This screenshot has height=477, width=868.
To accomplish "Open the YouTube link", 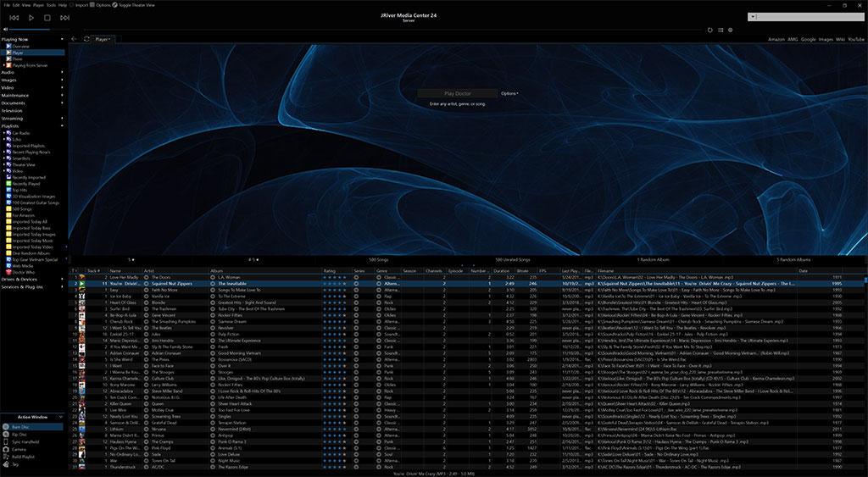I will [x=856, y=39].
